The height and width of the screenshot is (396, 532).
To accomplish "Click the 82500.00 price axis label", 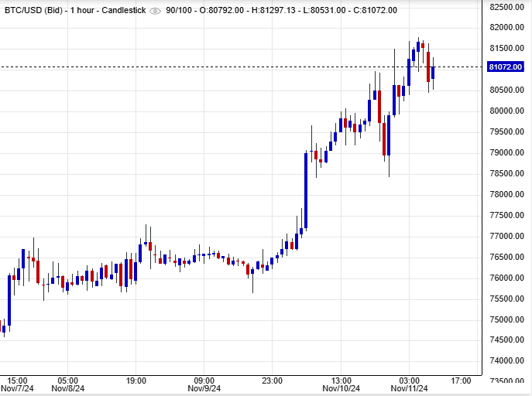I will coord(509,7).
